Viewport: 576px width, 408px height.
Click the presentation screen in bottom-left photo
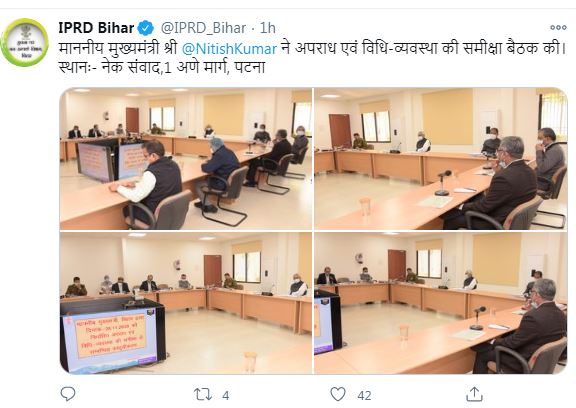(x=110, y=340)
